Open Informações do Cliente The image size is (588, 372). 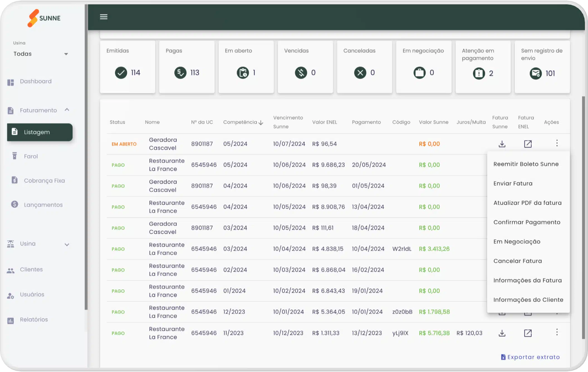[528, 300]
